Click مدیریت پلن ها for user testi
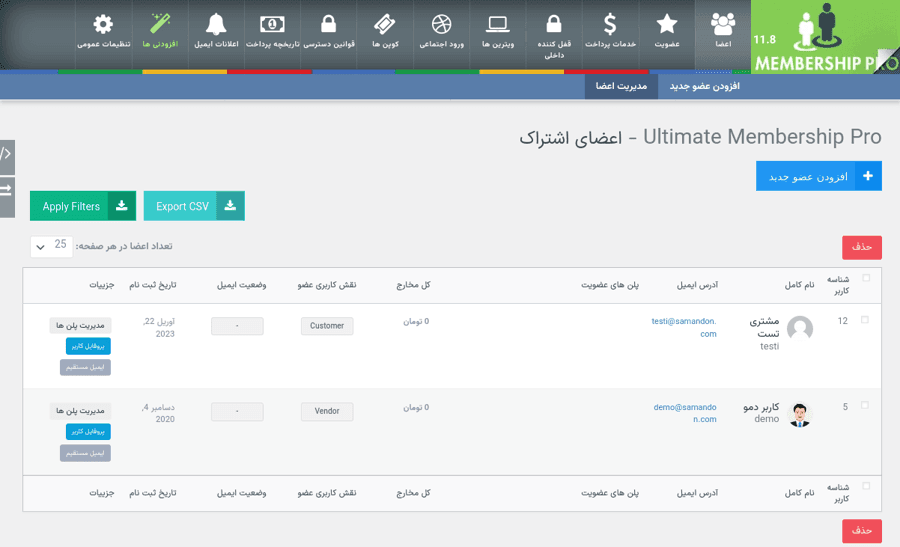 click(80, 325)
